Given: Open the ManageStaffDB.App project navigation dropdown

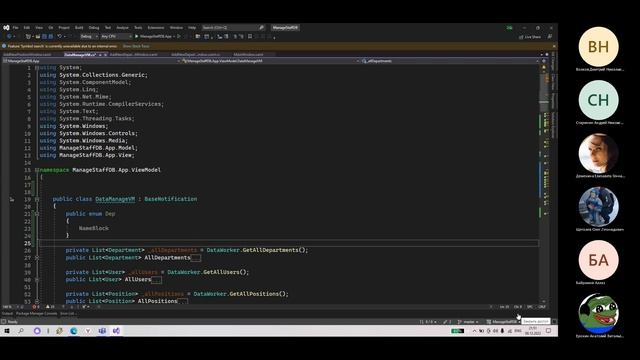Looking at the screenshot, I should [91, 61].
